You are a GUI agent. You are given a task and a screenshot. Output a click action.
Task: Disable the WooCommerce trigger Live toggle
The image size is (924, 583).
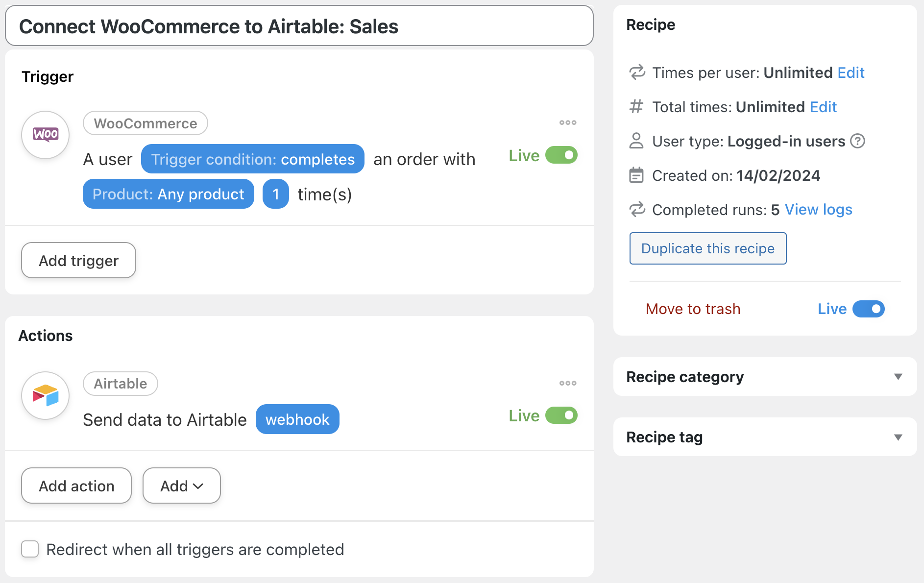(561, 155)
